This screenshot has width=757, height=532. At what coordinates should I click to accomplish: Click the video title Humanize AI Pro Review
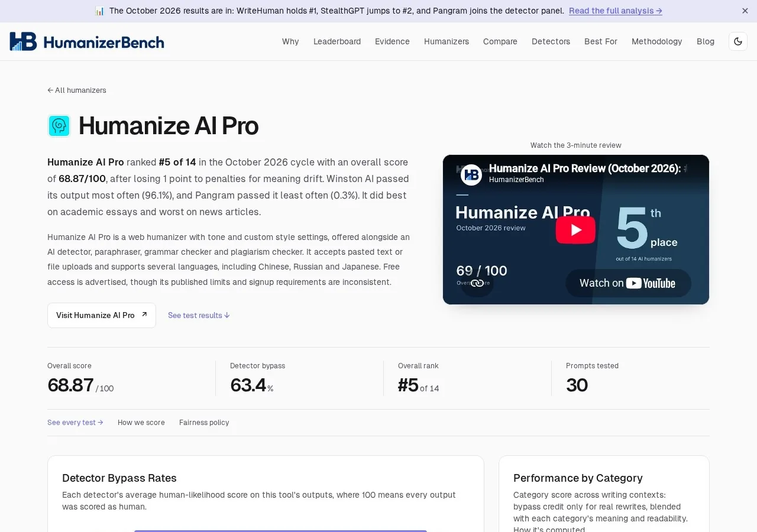coord(588,168)
